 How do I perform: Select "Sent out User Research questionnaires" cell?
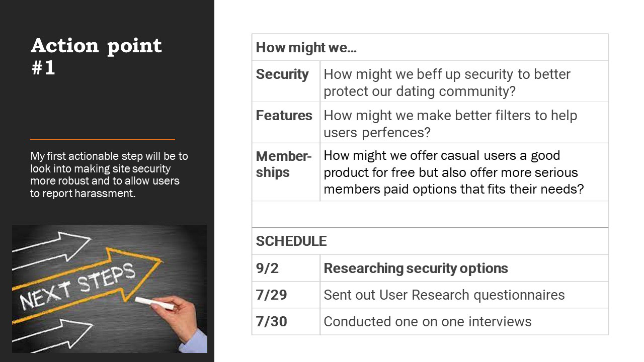click(444, 295)
